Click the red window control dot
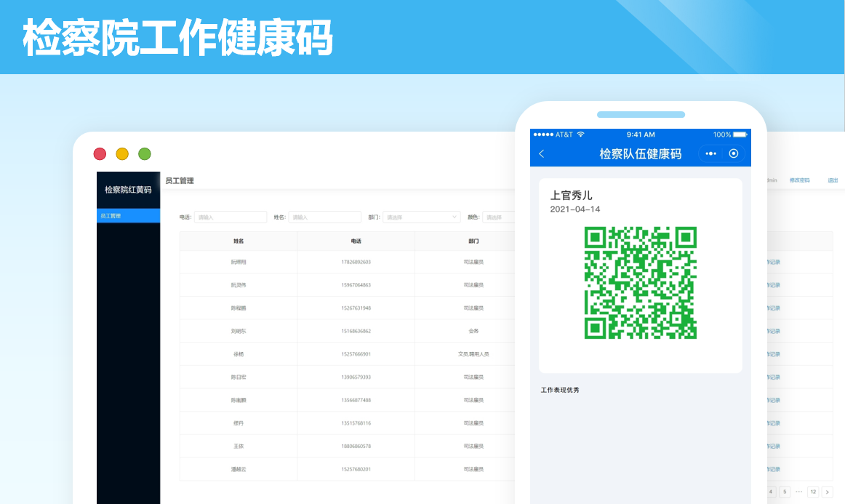The width and height of the screenshot is (845, 504). click(100, 153)
